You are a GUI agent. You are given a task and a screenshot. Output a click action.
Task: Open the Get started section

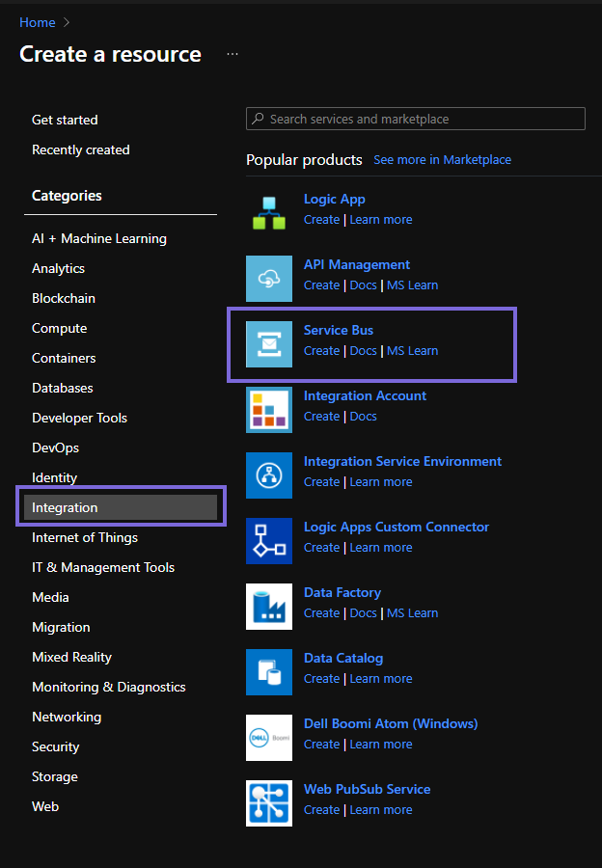pos(65,120)
